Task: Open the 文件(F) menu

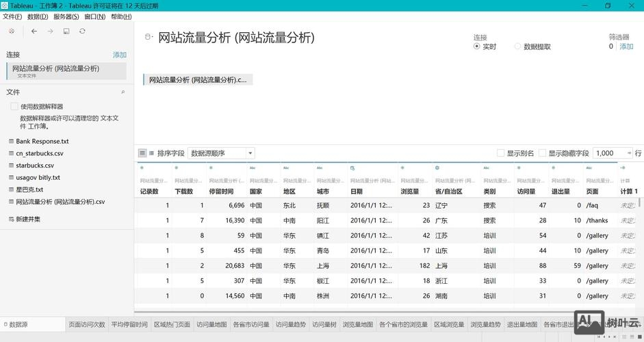Action: click(x=12, y=16)
